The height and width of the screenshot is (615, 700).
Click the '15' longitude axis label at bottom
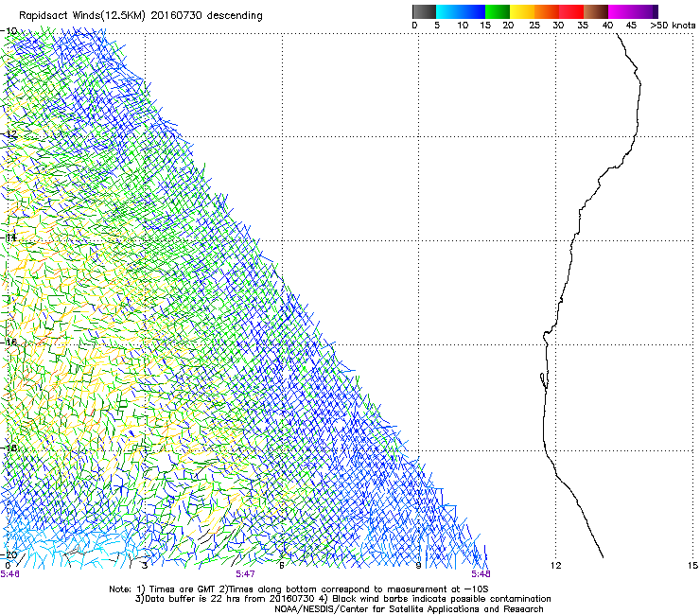click(x=692, y=566)
